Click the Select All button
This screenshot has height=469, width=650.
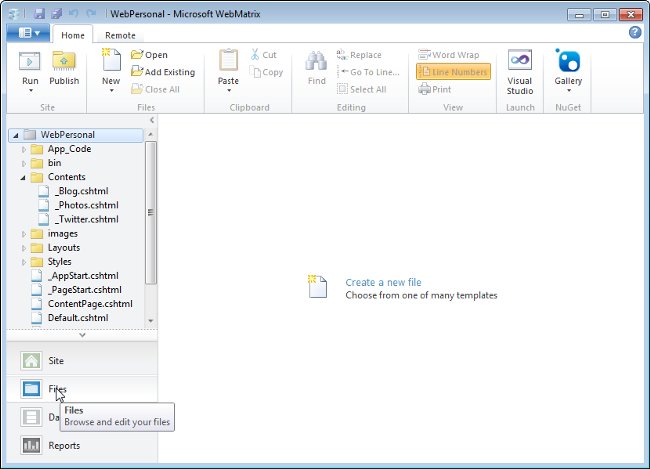(x=361, y=89)
